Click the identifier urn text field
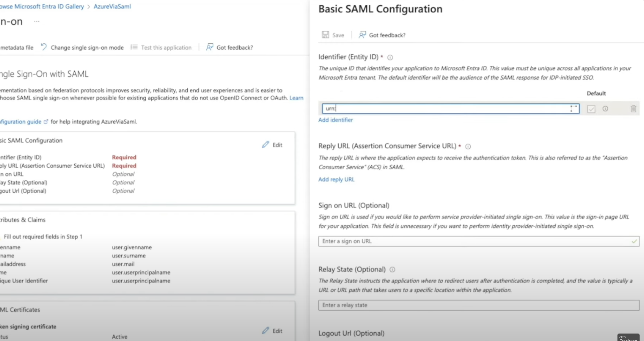644x341 pixels. pyautogui.click(x=445, y=108)
